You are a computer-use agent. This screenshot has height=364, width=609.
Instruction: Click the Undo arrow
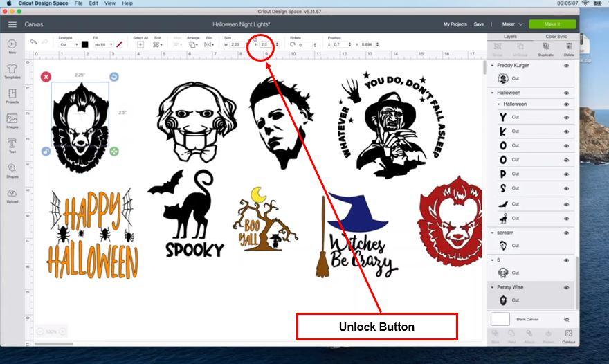(x=33, y=42)
